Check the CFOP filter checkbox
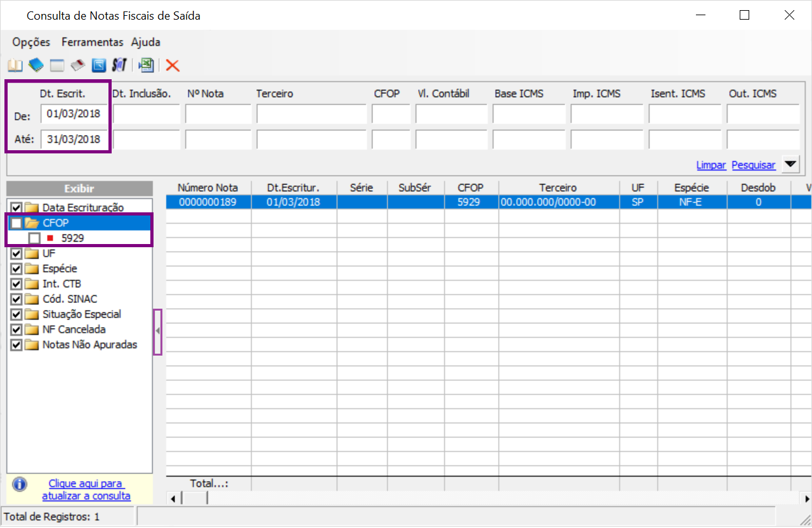The height and width of the screenshot is (528, 812). tap(16, 223)
